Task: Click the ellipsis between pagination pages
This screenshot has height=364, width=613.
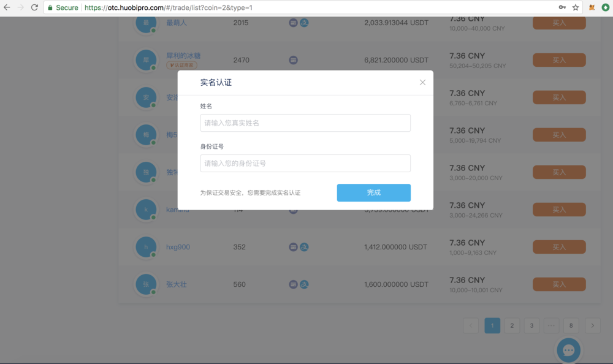Action: [x=551, y=325]
